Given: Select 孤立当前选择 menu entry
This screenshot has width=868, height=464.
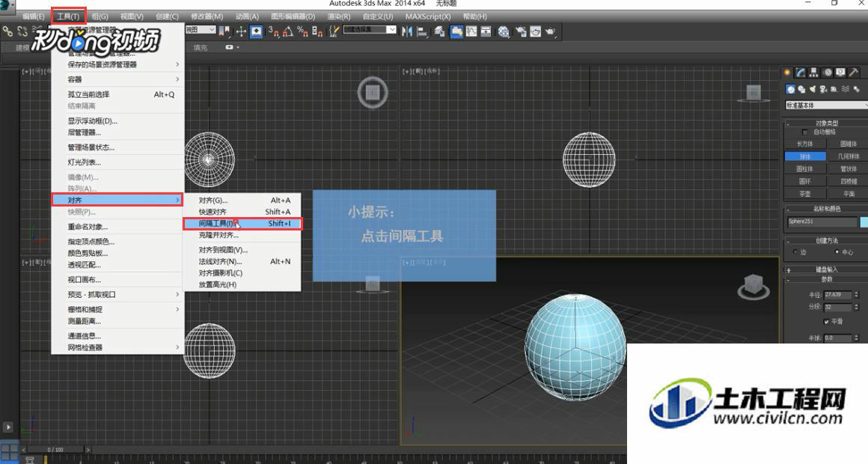Looking at the screenshot, I should coord(117,95).
